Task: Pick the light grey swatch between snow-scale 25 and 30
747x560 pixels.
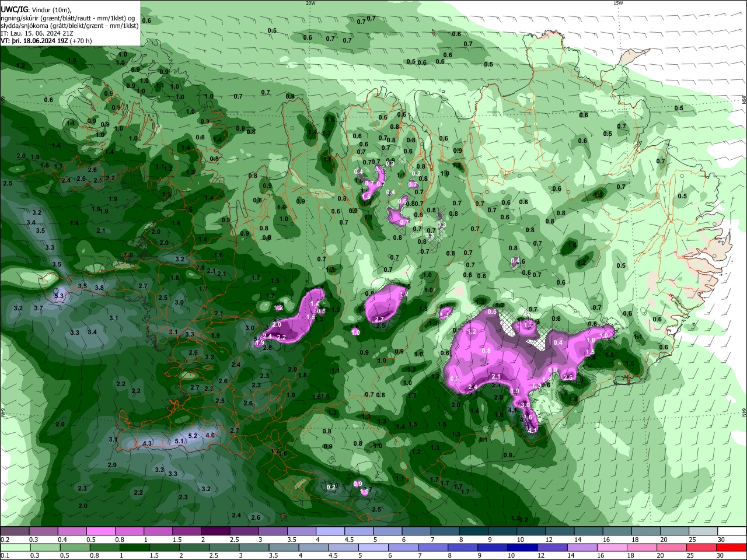Action: click(703, 531)
